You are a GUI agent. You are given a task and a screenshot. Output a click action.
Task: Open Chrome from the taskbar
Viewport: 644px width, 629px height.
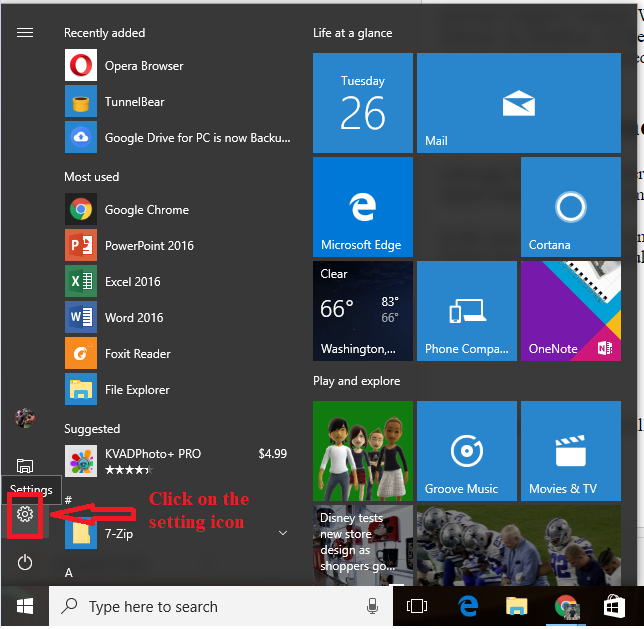(x=566, y=606)
